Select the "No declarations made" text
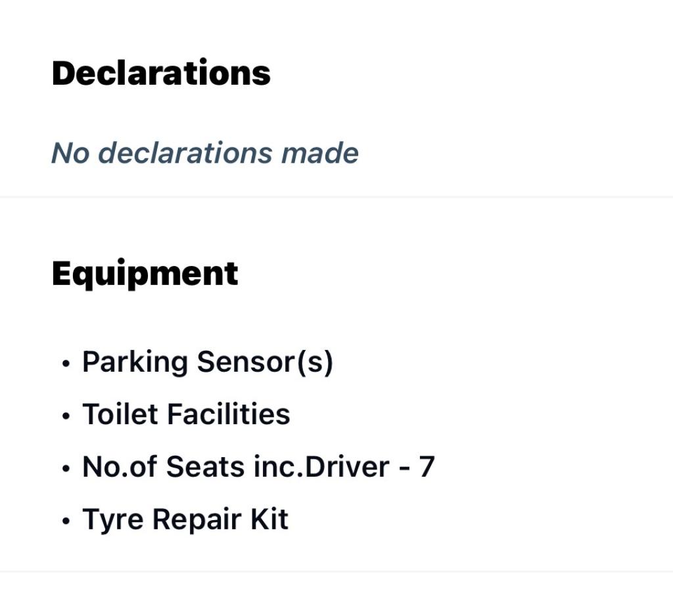The width and height of the screenshot is (673, 616). 204,153
